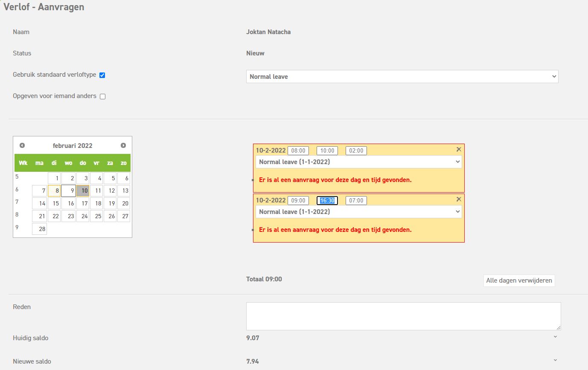Go to previous month in calendar
This screenshot has width=588, height=370.
[x=22, y=145]
